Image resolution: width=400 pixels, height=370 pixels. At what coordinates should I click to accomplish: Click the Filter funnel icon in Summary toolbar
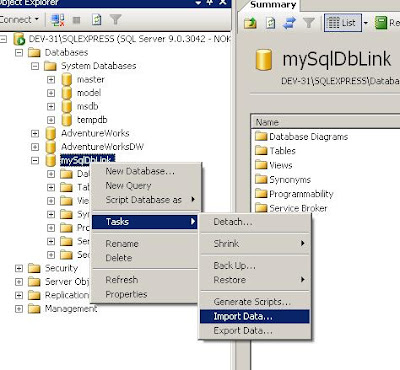click(309, 23)
